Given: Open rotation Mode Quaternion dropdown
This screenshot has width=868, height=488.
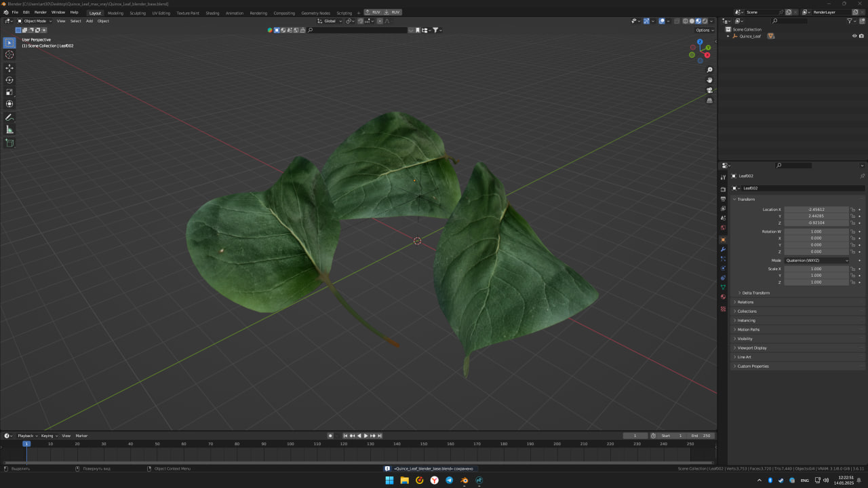Looking at the screenshot, I should click(816, 260).
